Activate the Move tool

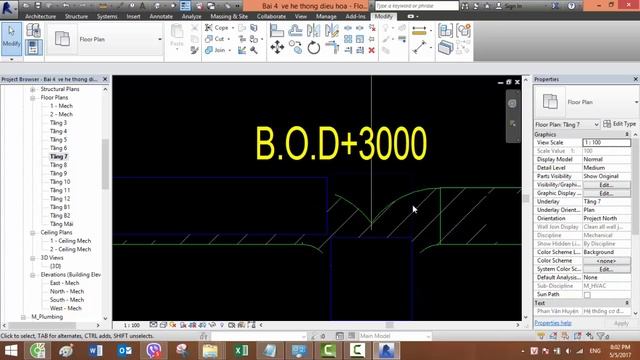tap(277, 47)
